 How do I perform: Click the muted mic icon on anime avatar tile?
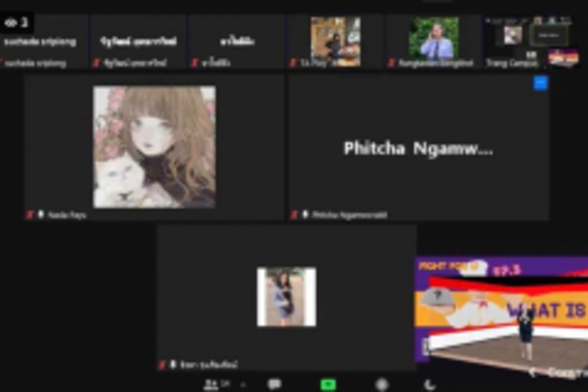pyautogui.click(x=30, y=214)
